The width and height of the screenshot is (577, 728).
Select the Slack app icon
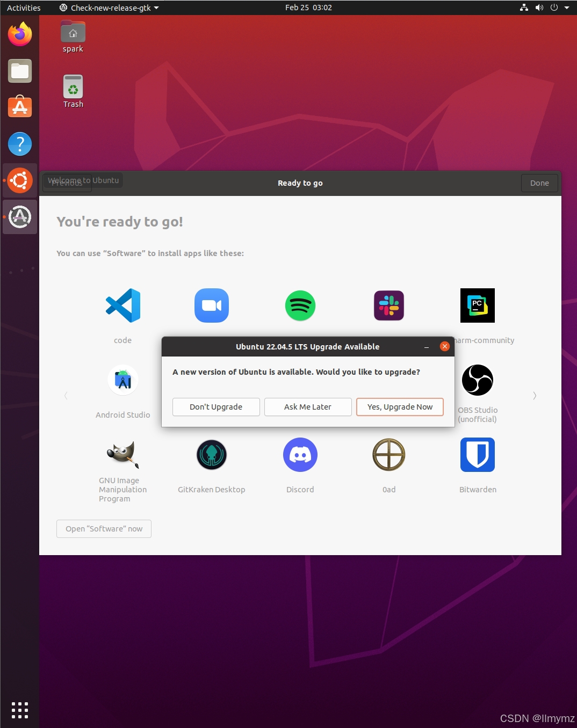[x=389, y=305]
